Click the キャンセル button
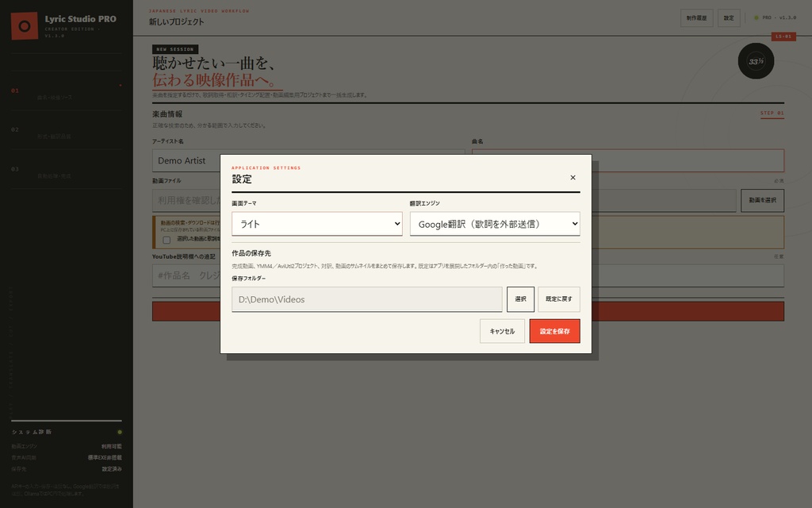This screenshot has height=508, width=812. tap(502, 331)
